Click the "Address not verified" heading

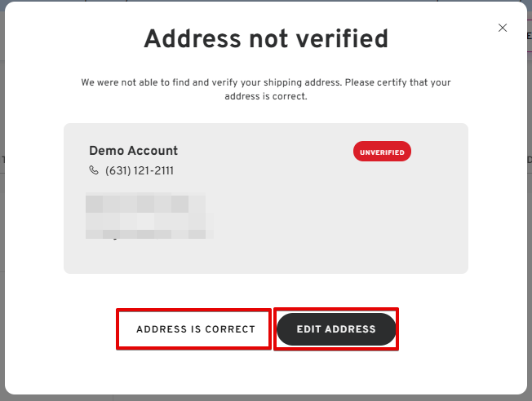click(266, 38)
